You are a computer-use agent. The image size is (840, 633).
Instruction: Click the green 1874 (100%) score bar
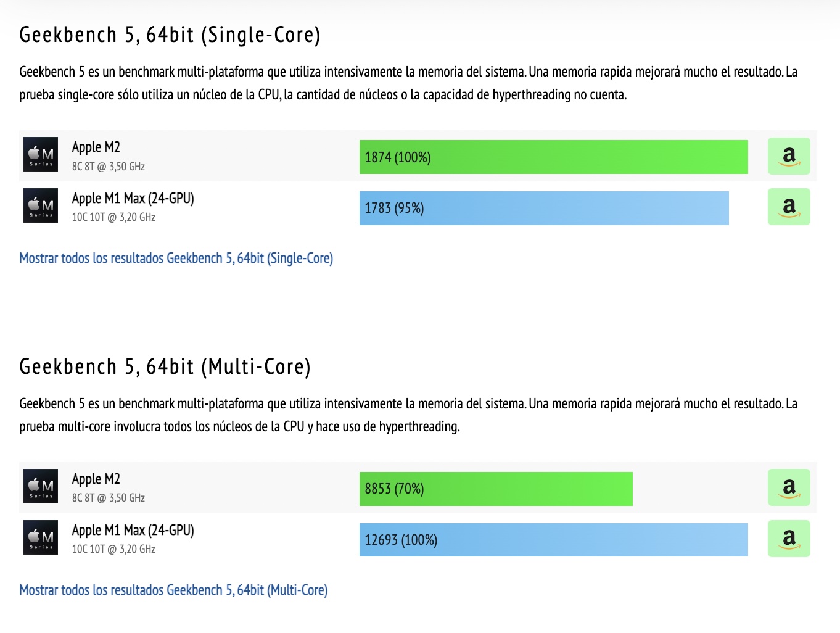[x=554, y=157]
